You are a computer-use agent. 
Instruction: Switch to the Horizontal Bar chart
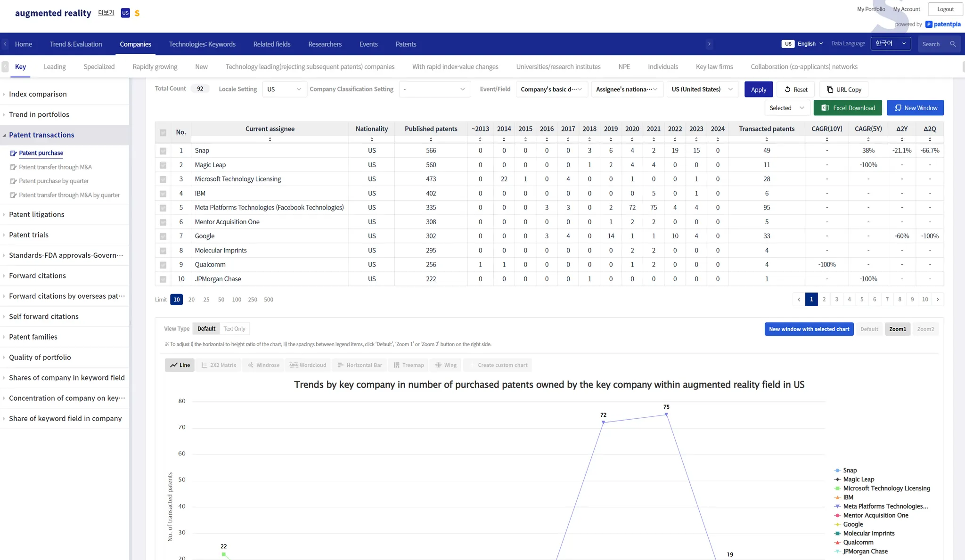[360, 365]
